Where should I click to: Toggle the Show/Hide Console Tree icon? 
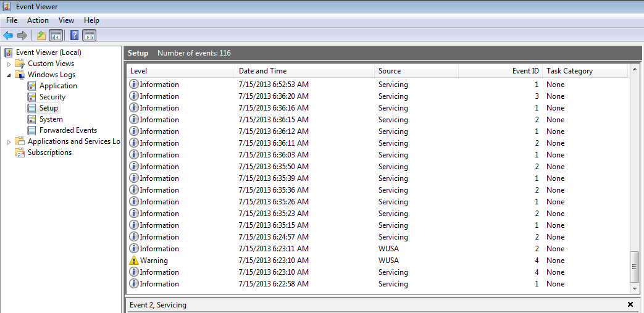(56, 35)
